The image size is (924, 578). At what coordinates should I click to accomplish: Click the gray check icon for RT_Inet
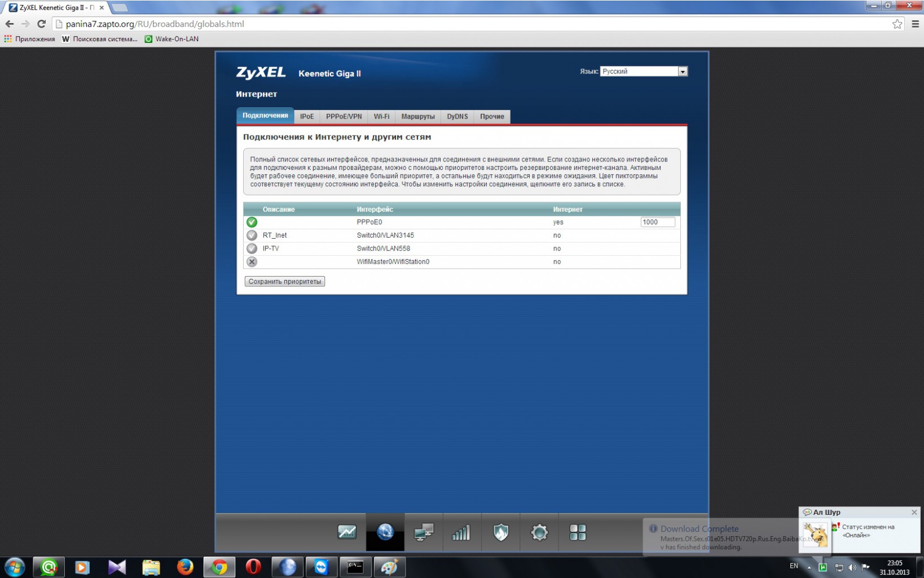click(252, 235)
